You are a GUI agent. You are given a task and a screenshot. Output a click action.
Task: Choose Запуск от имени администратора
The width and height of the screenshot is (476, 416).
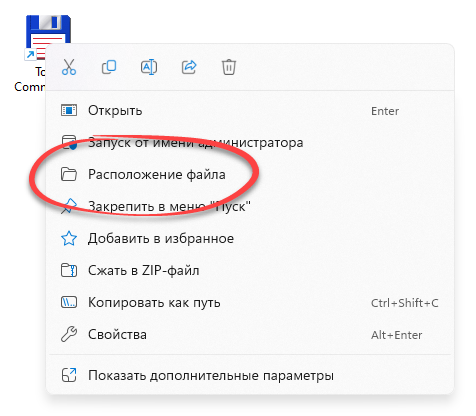tap(250, 143)
